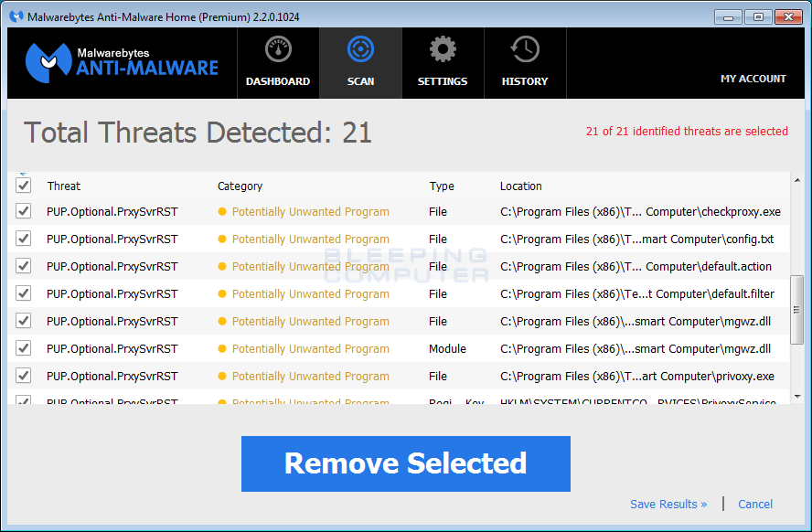
Task: Click the Remove Selected button
Action: pos(405,463)
